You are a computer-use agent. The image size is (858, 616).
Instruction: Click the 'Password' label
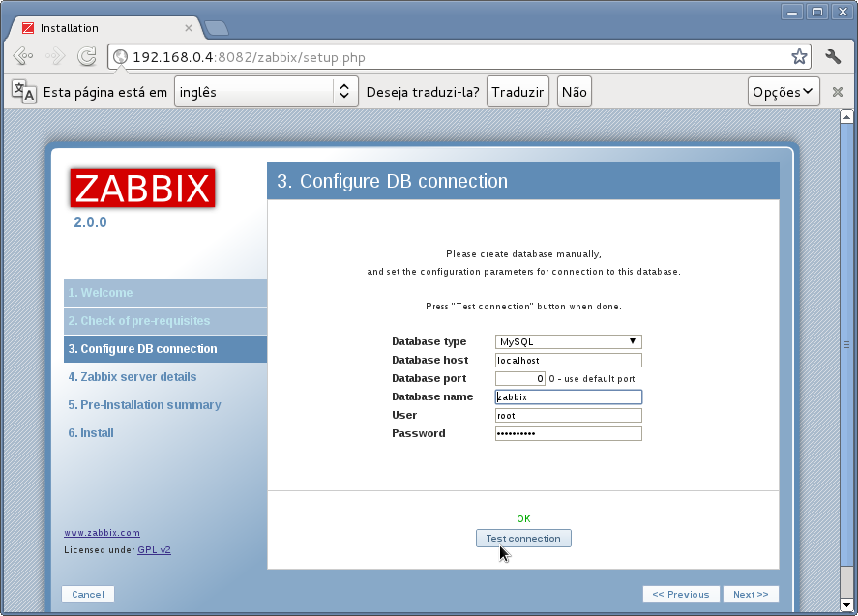click(419, 433)
